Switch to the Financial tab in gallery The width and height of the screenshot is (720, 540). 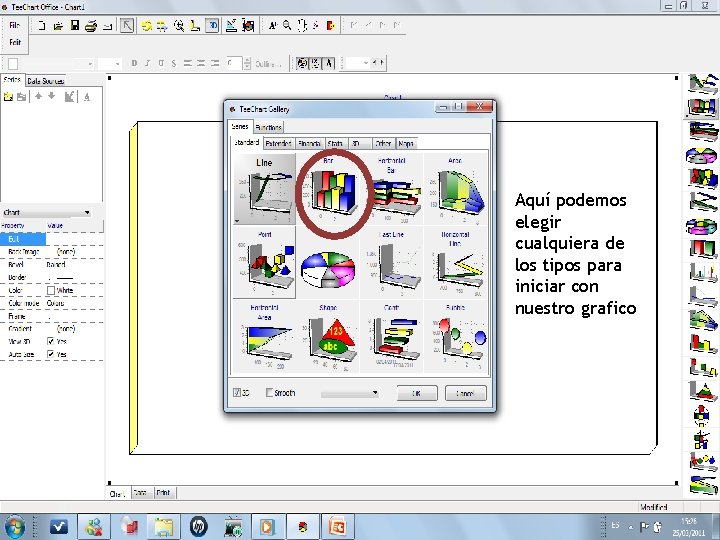click(309, 144)
